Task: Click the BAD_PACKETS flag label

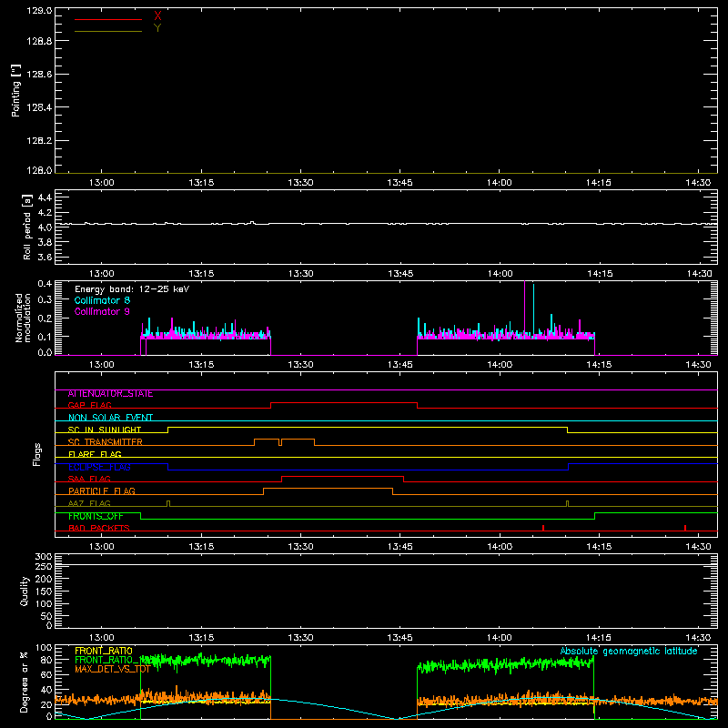Action: click(x=99, y=528)
